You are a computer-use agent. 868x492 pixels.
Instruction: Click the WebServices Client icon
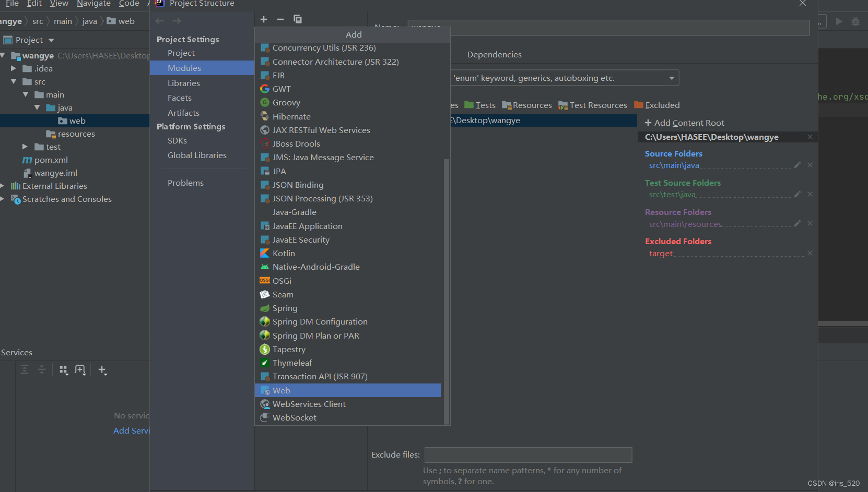[265, 404]
